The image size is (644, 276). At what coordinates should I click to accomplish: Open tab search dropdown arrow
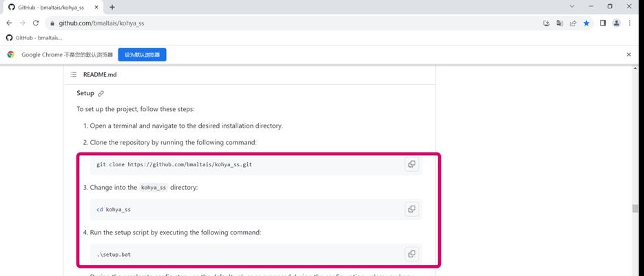[572, 7]
